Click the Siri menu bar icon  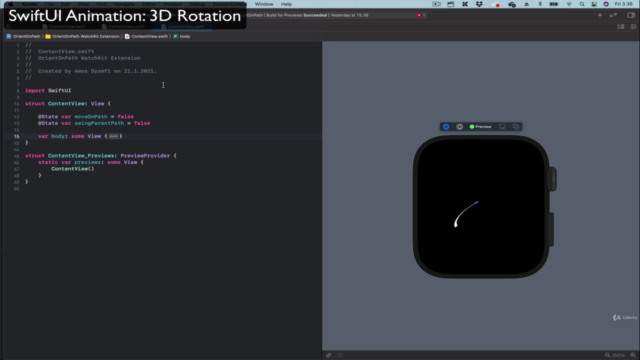[606, 4]
